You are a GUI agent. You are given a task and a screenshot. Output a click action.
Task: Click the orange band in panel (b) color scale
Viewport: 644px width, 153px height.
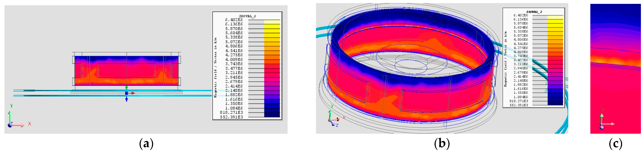point(555,50)
